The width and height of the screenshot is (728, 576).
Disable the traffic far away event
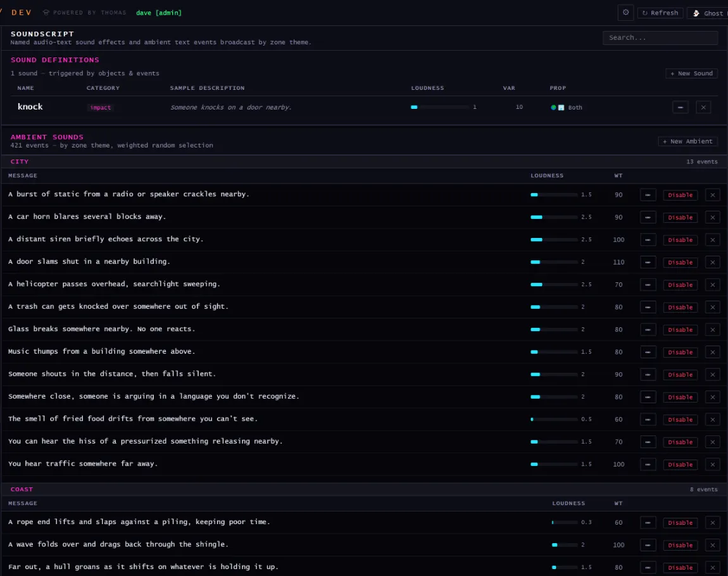[680, 464]
